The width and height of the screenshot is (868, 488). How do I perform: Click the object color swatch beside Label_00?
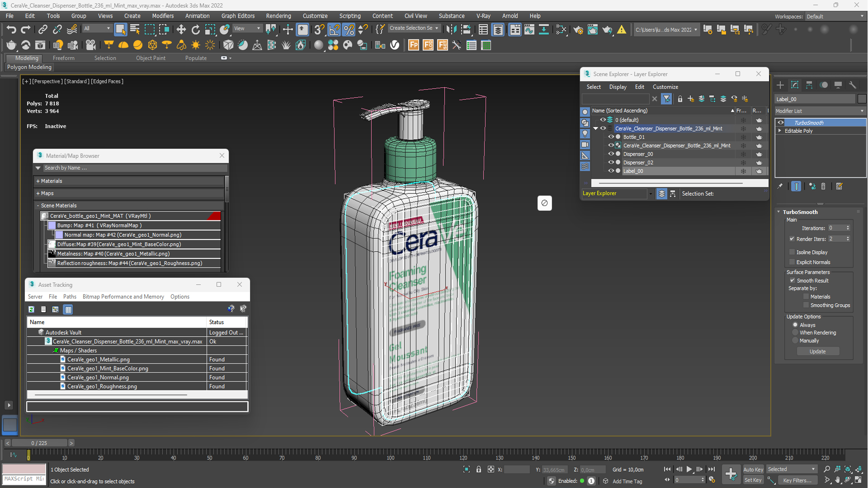862,99
